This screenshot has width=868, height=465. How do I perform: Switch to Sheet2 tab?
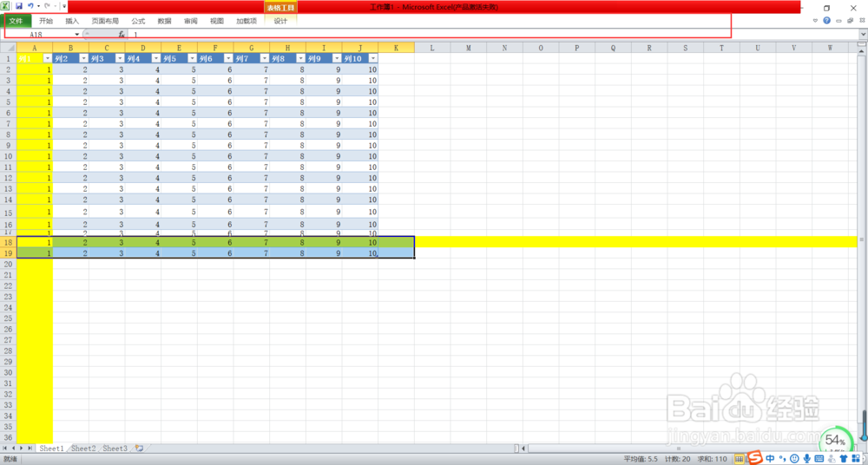[x=83, y=449]
